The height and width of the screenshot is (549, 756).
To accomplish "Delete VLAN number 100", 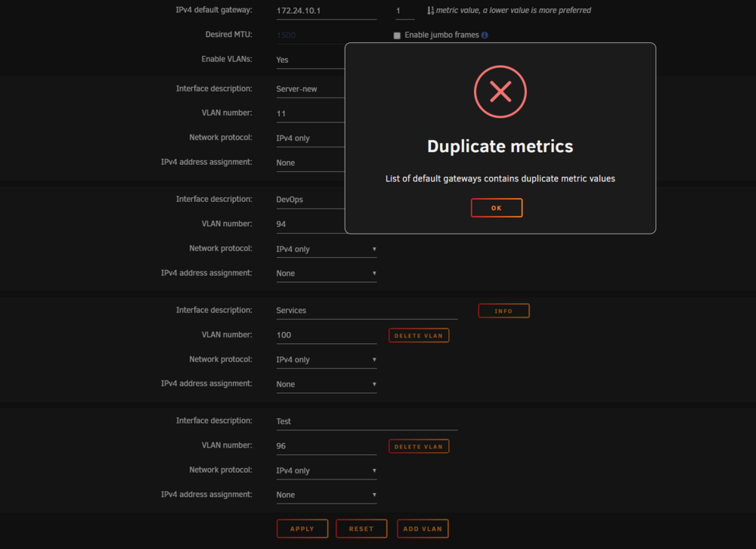I will pos(419,335).
